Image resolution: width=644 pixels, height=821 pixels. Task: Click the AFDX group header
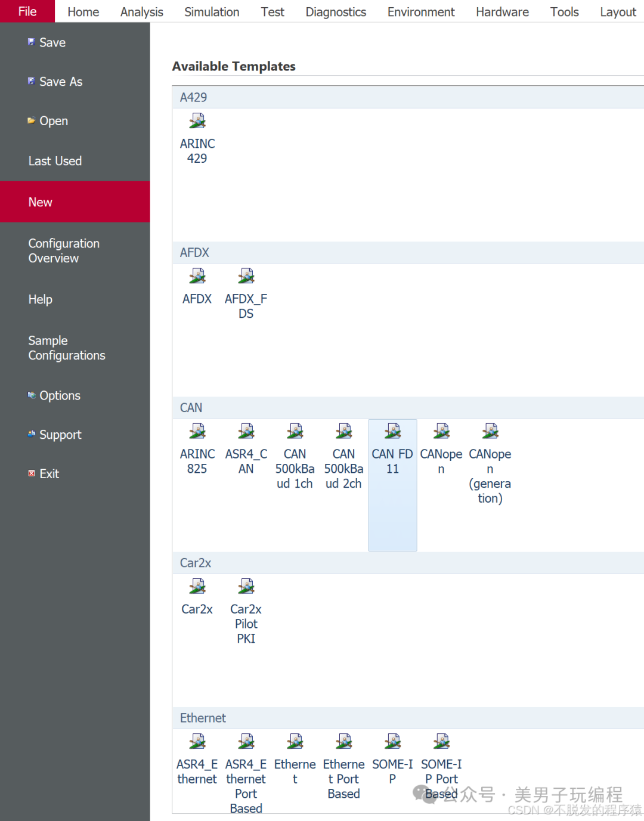tap(408, 253)
